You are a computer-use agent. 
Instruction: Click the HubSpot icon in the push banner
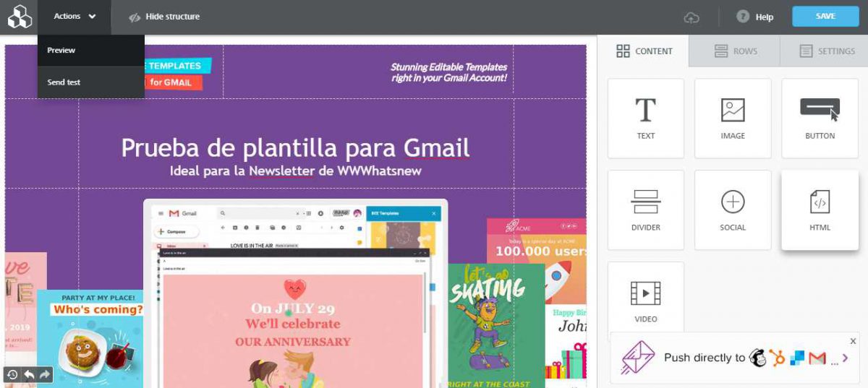pyautogui.click(x=778, y=358)
